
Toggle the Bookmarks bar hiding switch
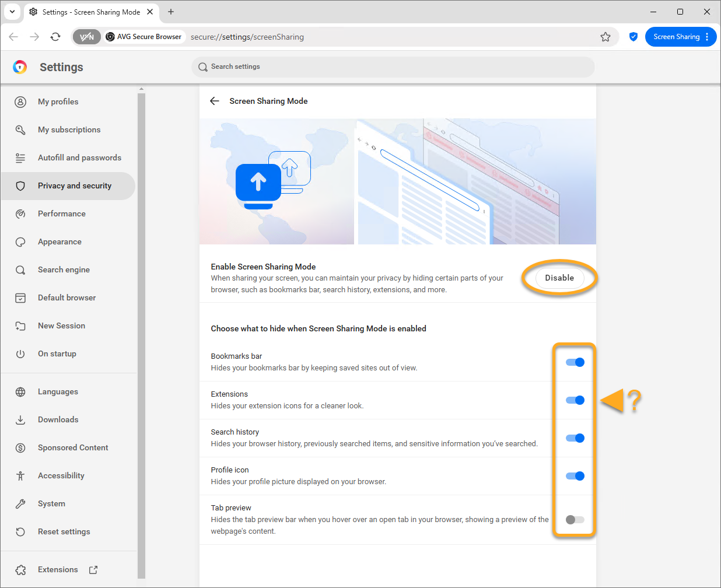575,362
